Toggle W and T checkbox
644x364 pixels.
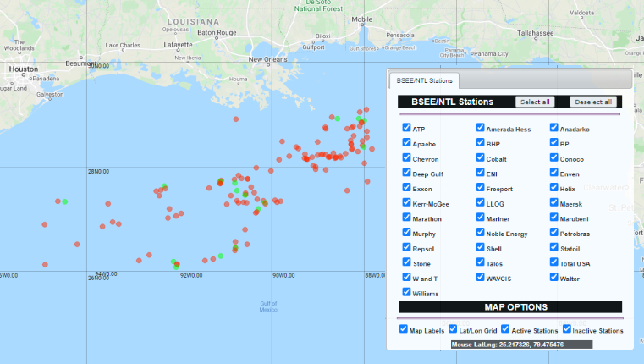coord(406,277)
